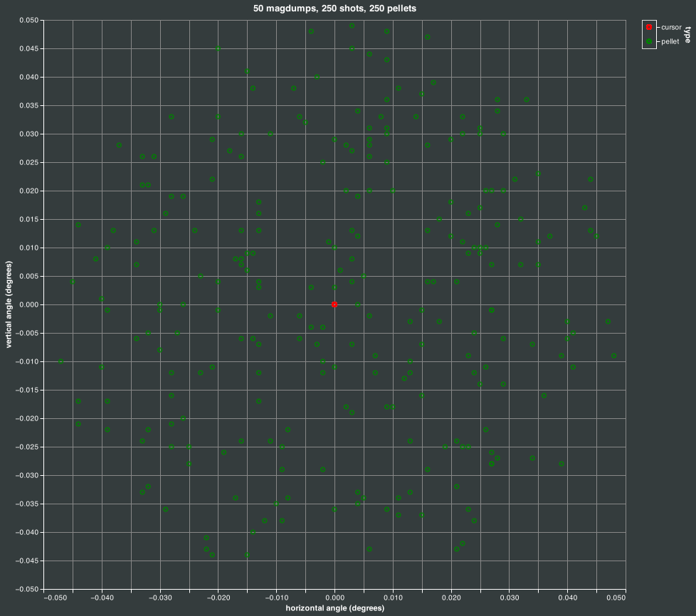Image resolution: width=696 pixels, height=616 pixels.
Task: Click horizontal axis tick label '−0.020'
Action: click(x=218, y=598)
